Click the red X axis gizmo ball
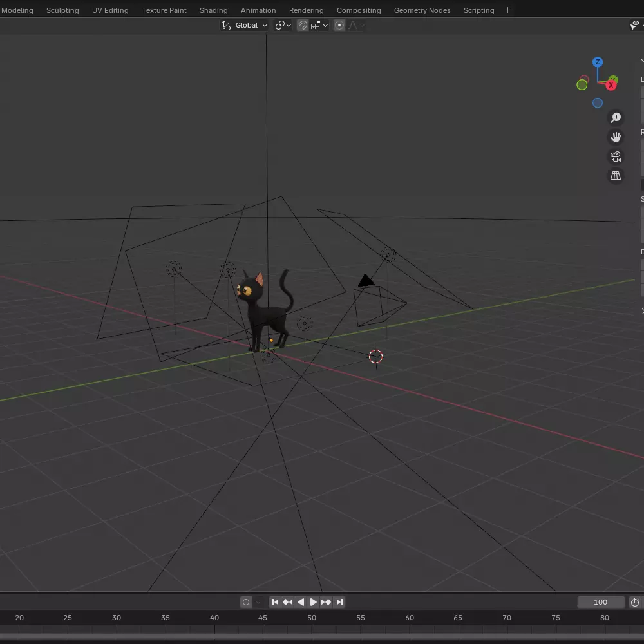This screenshot has height=644, width=644. (611, 86)
